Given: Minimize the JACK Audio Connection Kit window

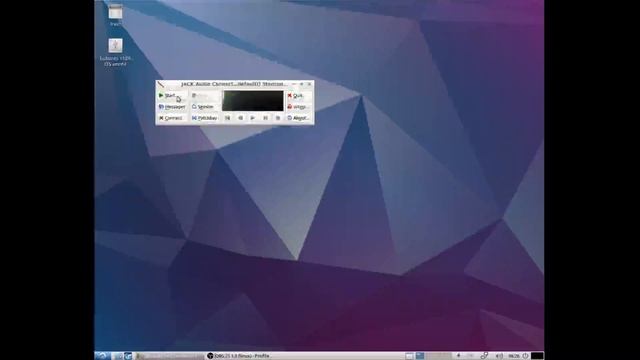Looking at the screenshot, I should coord(294,84).
